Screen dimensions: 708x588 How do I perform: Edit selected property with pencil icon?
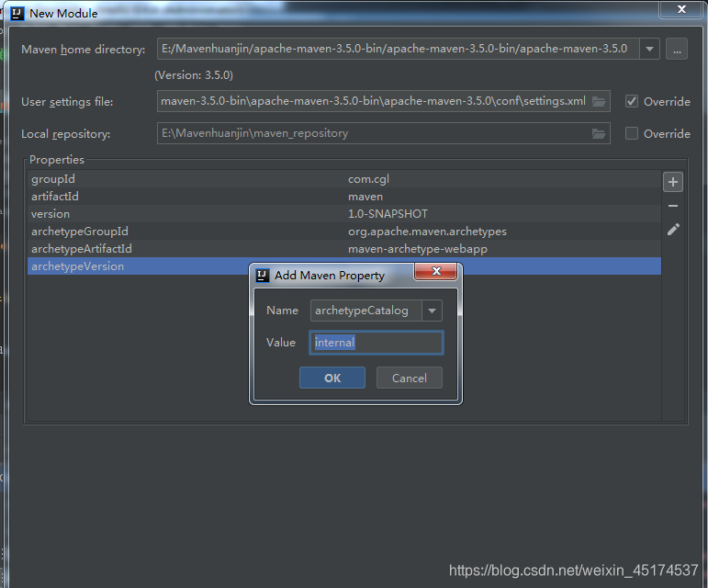click(x=673, y=230)
